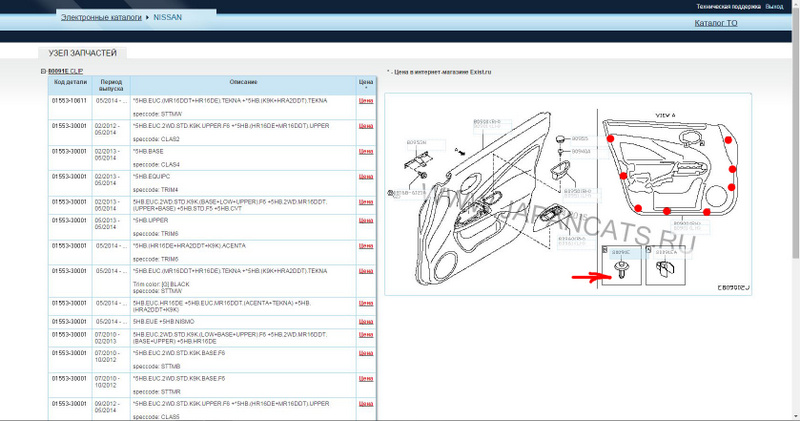Click Цена link in the 5HB.NISMO row
The height and width of the screenshot is (421, 800).
point(366,322)
